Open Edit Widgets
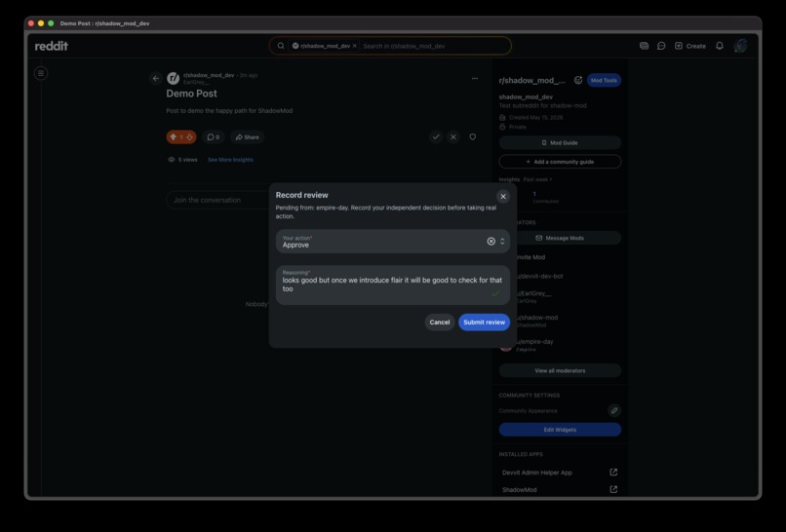The width and height of the screenshot is (786, 532). click(x=560, y=430)
